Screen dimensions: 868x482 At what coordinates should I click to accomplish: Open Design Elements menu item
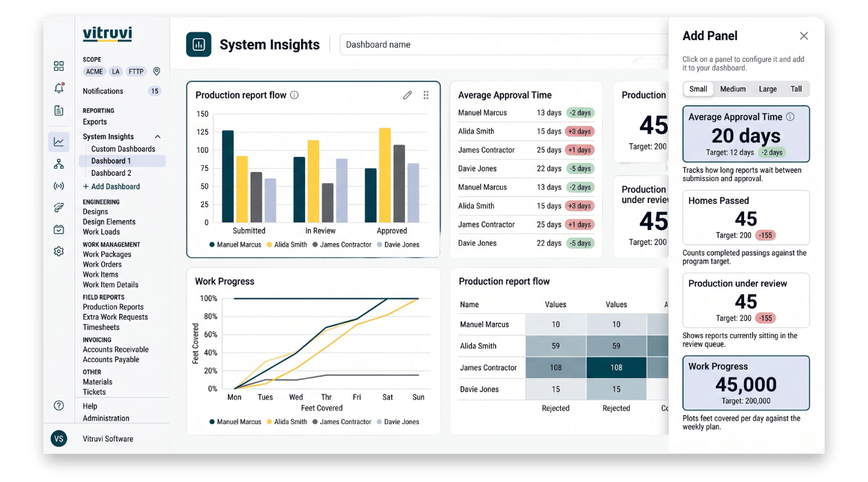(x=109, y=222)
